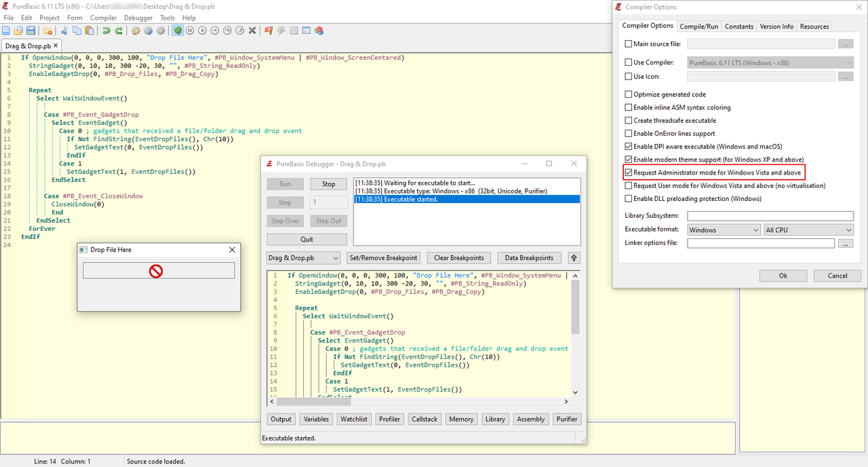Click the Paste clipboard icon

(x=89, y=31)
